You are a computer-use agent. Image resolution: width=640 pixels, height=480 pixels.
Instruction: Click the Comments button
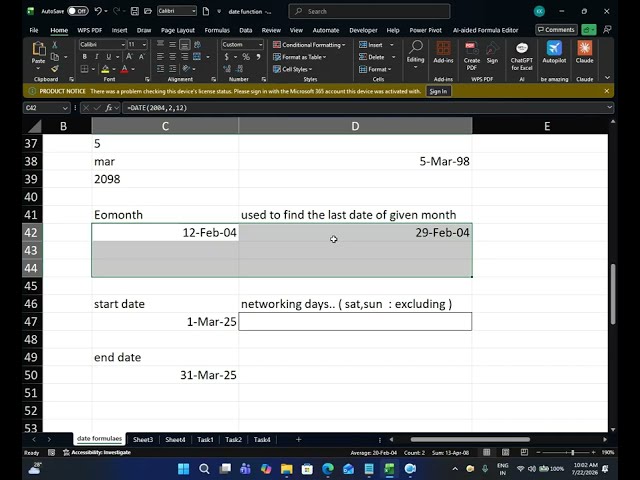[556, 30]
